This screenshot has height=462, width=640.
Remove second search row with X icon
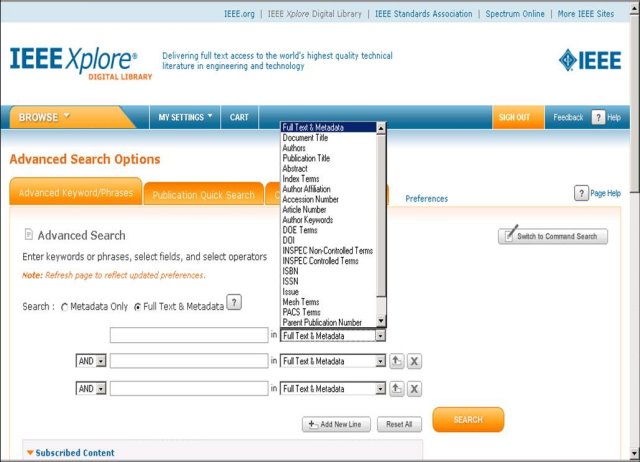(414, 361)
